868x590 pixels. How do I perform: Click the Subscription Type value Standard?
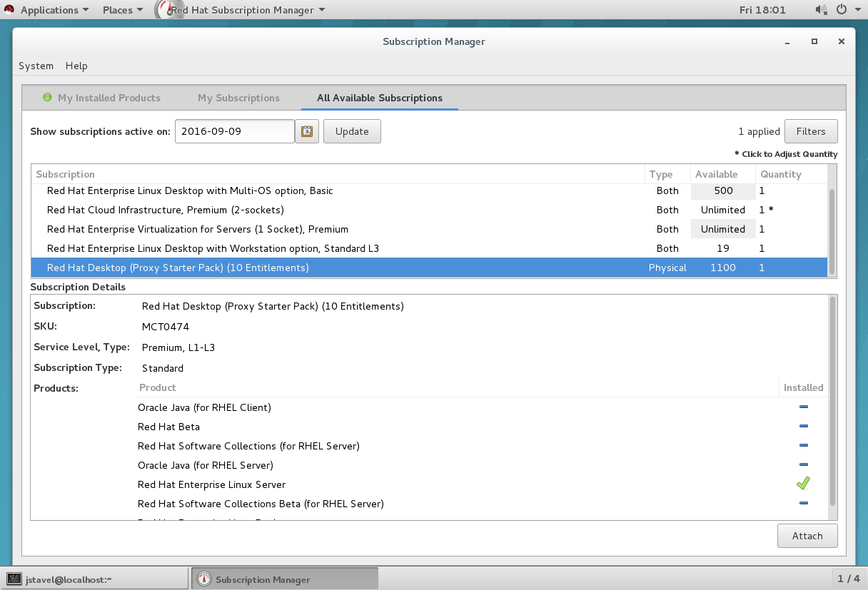(163, 368)
